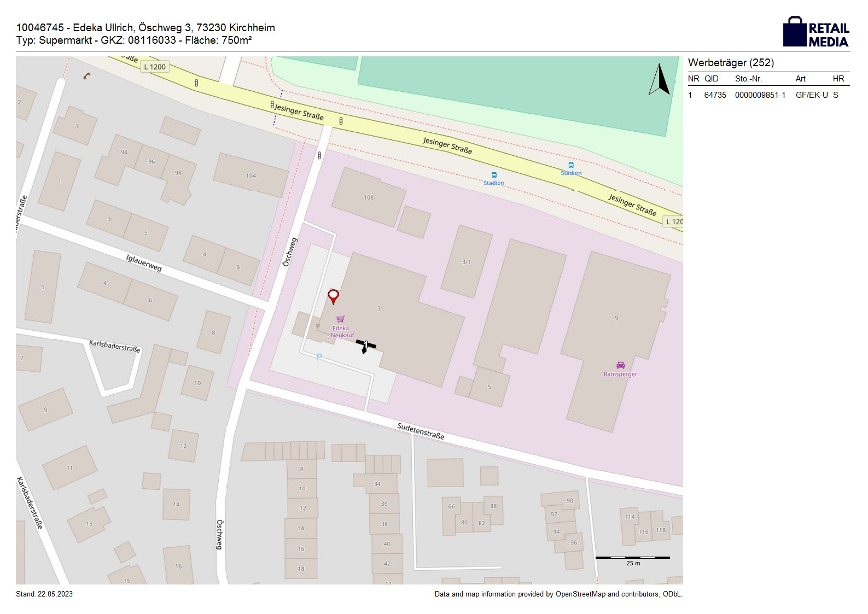Screen dimensions: 868x614
Task: Click the L 1200 road shield
Action: coord(154,67)
